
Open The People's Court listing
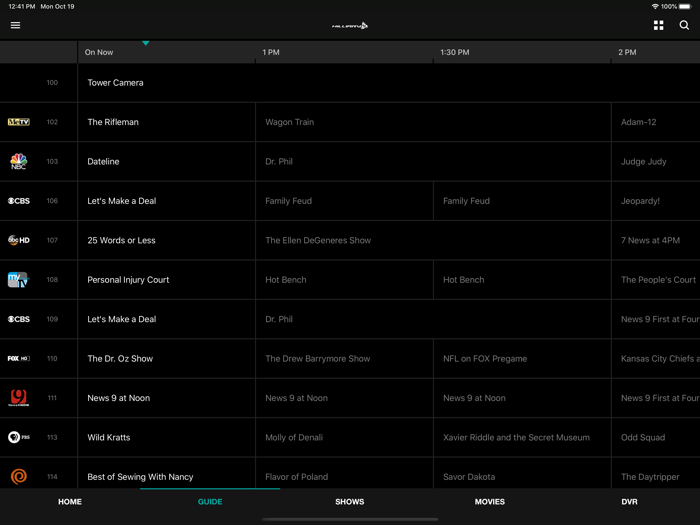(656, 279)
